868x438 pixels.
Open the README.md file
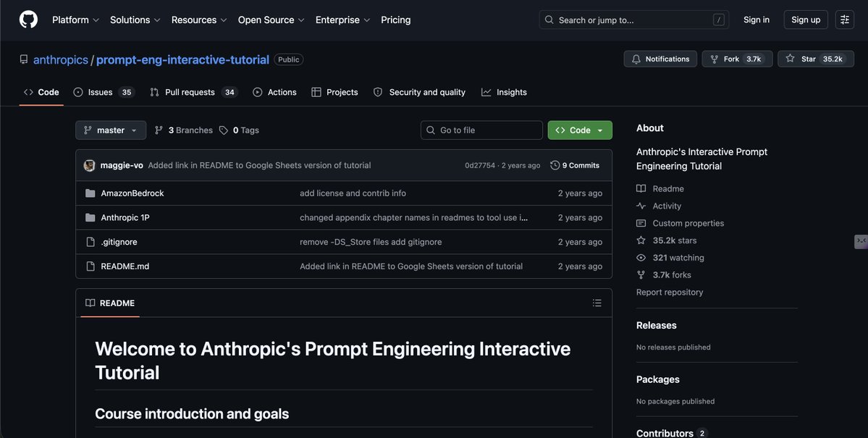125,266
